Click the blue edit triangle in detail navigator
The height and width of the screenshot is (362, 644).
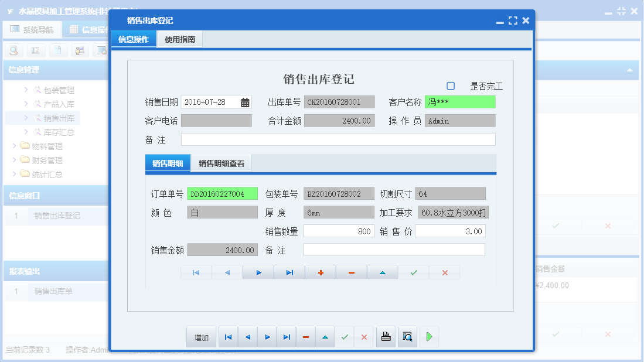click(x=383, y=272)
